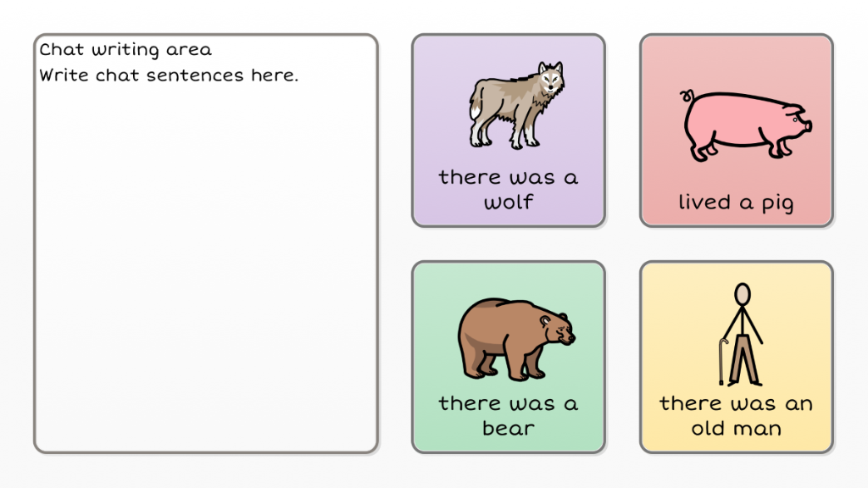The width and height of the screenshot is (868, 488).
Task: Choose the green bear card background
Action: pos(509,358)
